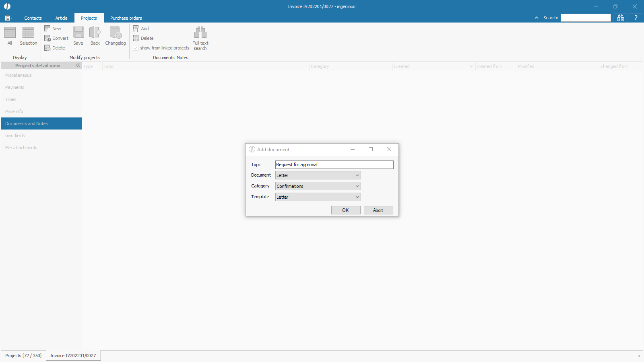Click into the Topic text field

[x=334, y=165]
